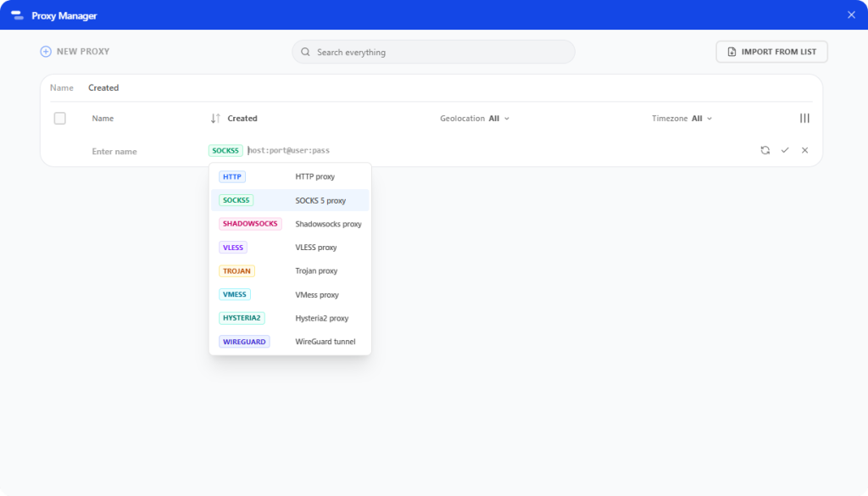
Task: Select the Shadowsocks proxy menu entry
Action: pyautogui.click(x=288, y=224)
